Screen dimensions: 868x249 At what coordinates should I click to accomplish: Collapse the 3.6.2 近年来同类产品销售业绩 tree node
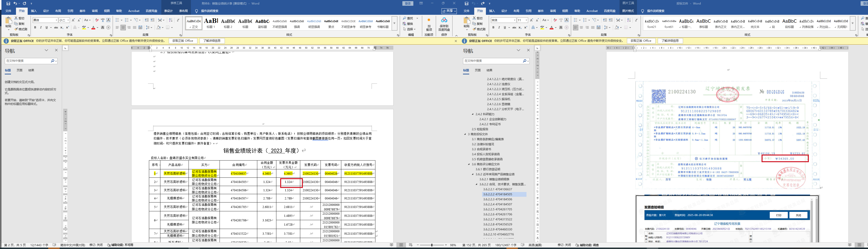tap(472, 174)
